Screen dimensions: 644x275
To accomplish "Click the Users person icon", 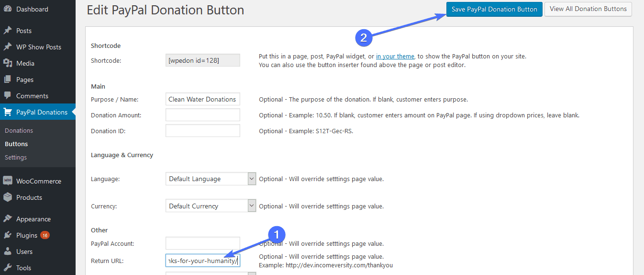I will coord(8,252).
